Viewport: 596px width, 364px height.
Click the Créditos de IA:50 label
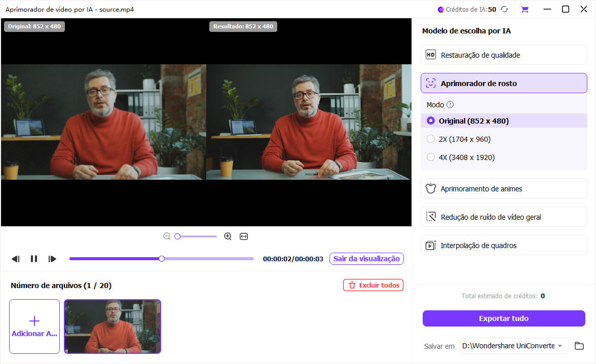click(x=471, y=10)
